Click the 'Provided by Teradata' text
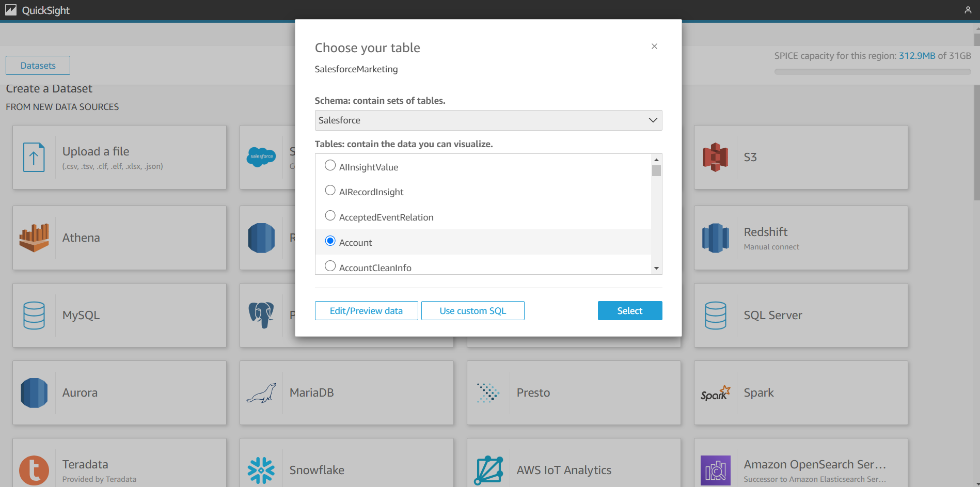The height and width of the screenshot is (487, 980). [99, 479]
